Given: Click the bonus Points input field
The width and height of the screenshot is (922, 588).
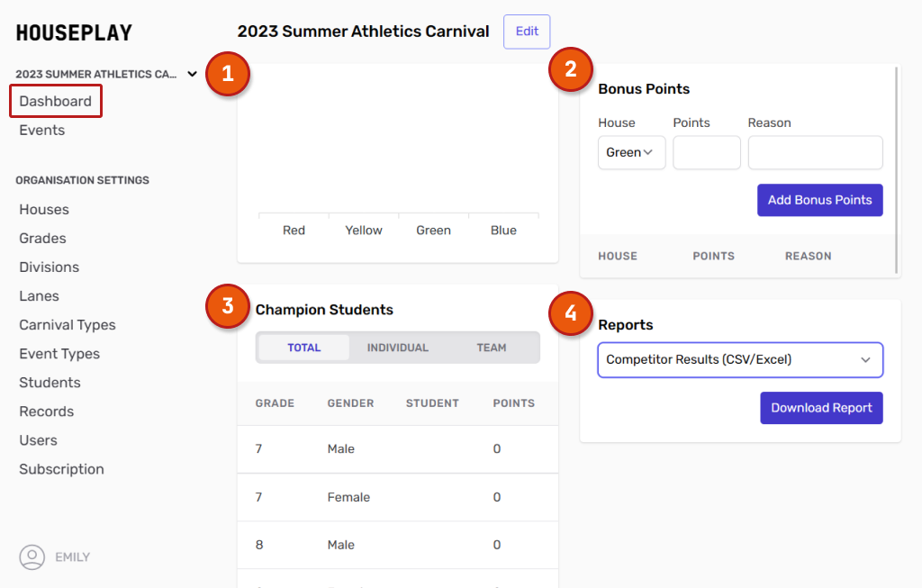Looking at the screenshot, I should tap(706, 153).
